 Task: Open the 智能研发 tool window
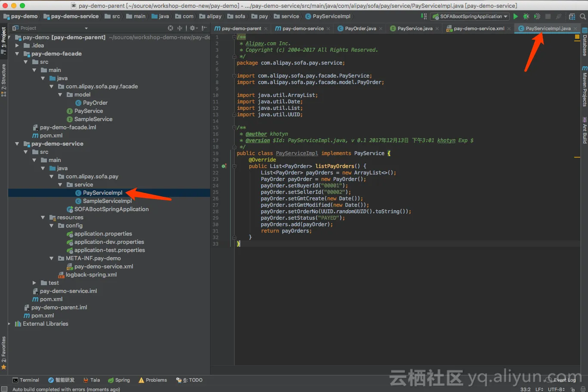(x=61, y=380)
